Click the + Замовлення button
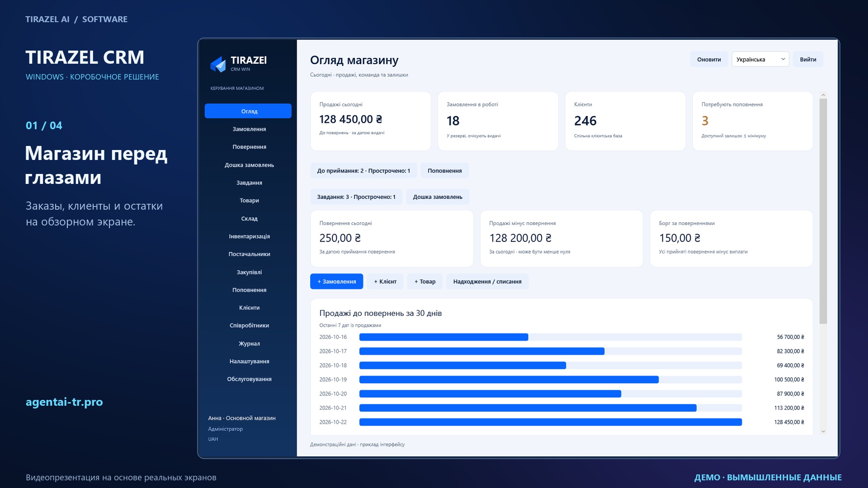Screen dimensions: 868x488 point(336,281)
